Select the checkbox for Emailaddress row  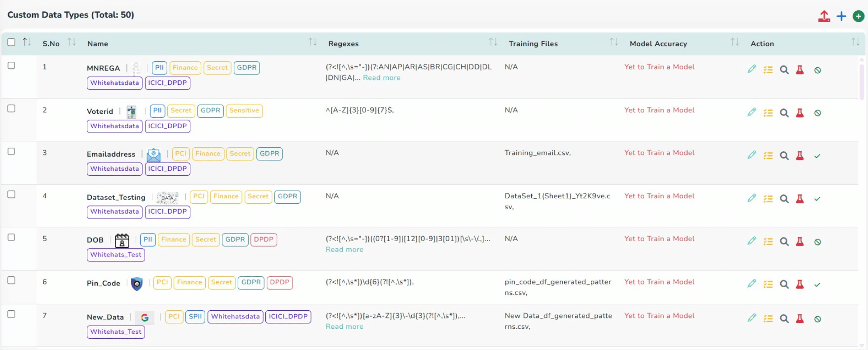click(x=11, y=151)
